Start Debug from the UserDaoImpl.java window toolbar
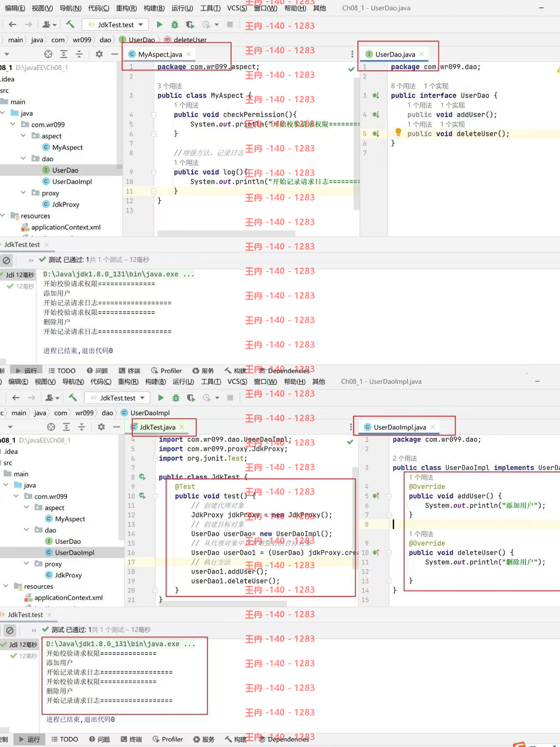This screenshot has height=747, width=560. pos(176,398)
